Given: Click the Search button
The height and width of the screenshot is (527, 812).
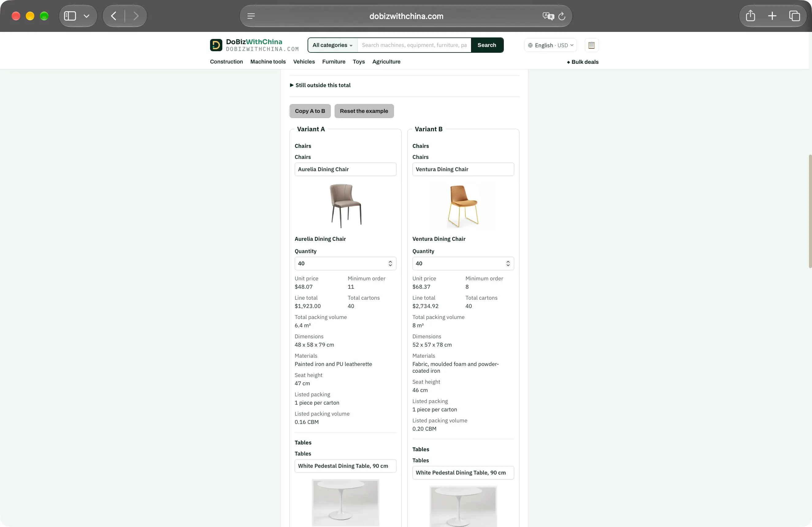Looking at the screenshot, I should tap(487, 45).
